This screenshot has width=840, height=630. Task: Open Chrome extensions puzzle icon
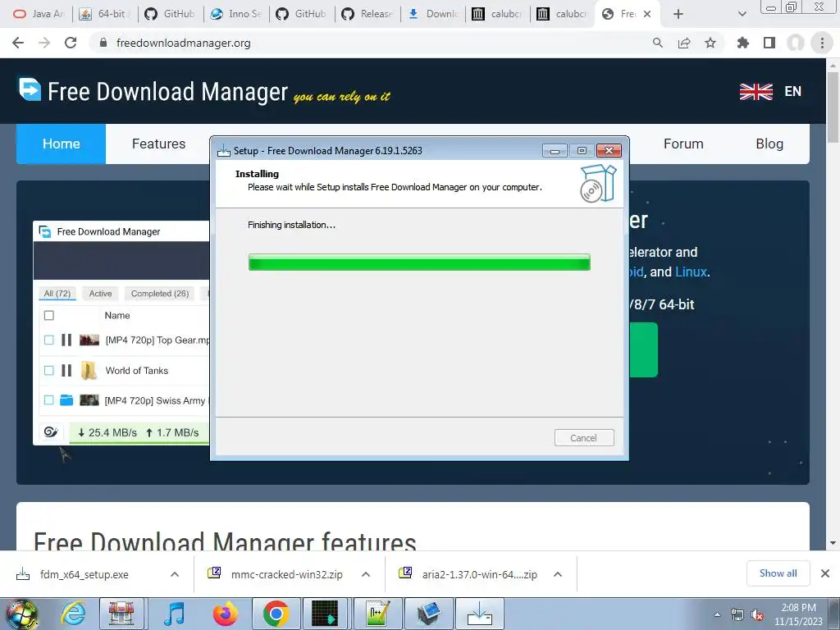[x=742, y=43]
